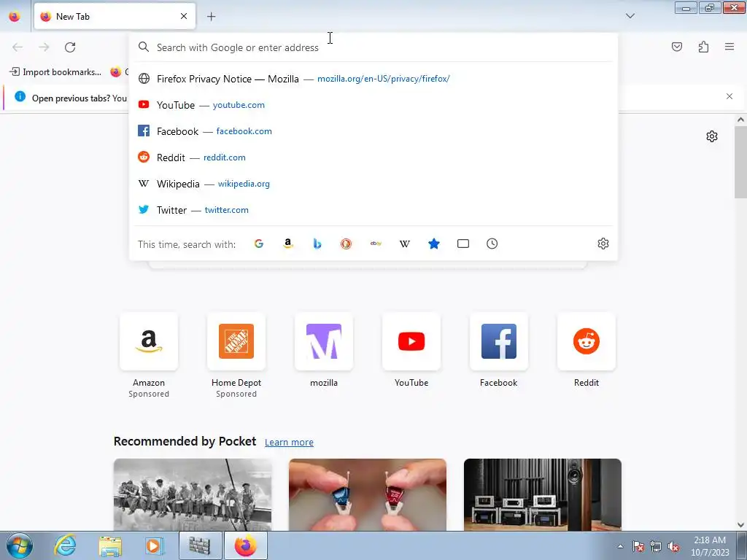This screenshot has height=560, width=747.
Task: Go forward one page
Action: tap(44, 47)
